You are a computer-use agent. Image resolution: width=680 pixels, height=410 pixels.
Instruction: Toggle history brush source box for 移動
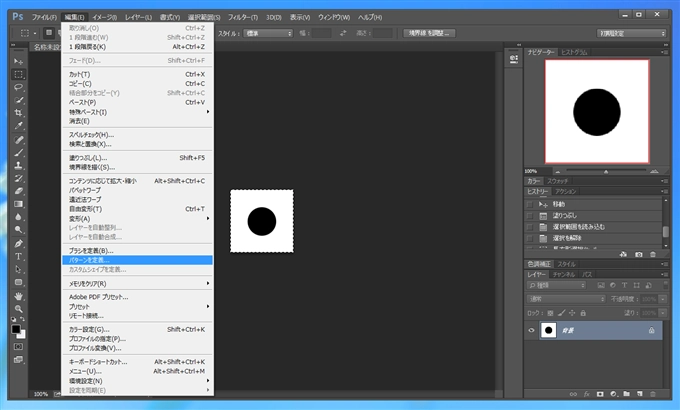click(x=530, y=204)
